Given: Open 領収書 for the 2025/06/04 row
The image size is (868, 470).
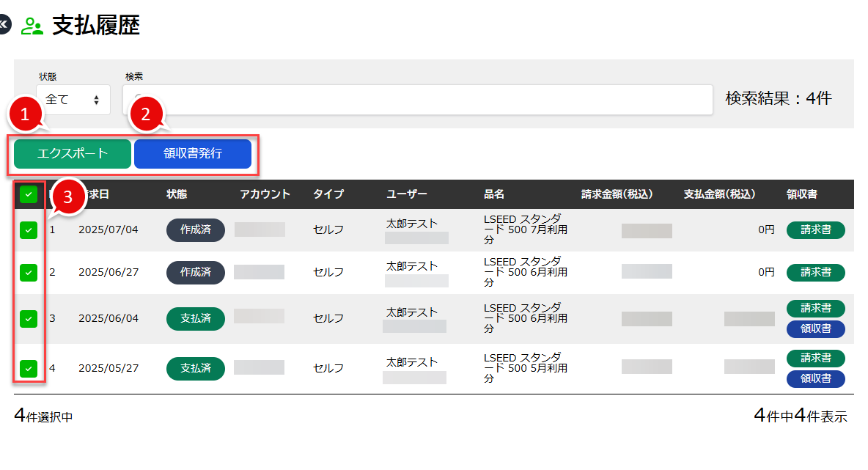Looking at the screenshot, I should [815, 329].
